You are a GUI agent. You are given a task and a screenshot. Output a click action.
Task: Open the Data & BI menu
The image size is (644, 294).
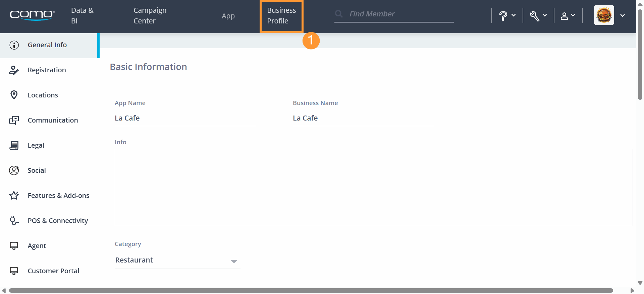point(82,16)
